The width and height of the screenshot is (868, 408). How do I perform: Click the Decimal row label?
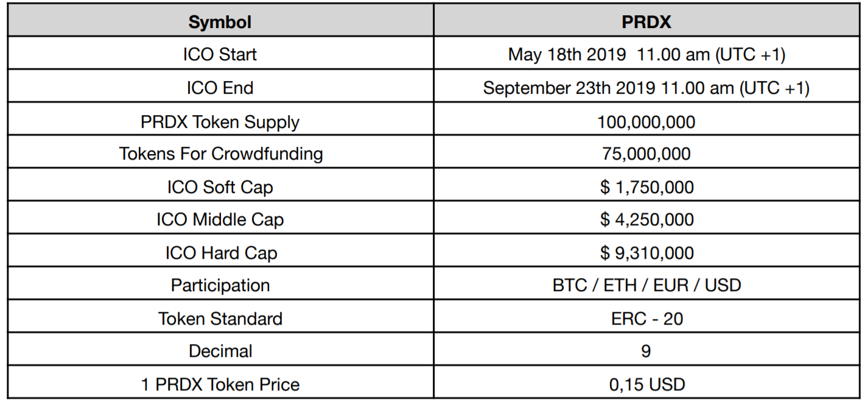[x=220, y=351]
